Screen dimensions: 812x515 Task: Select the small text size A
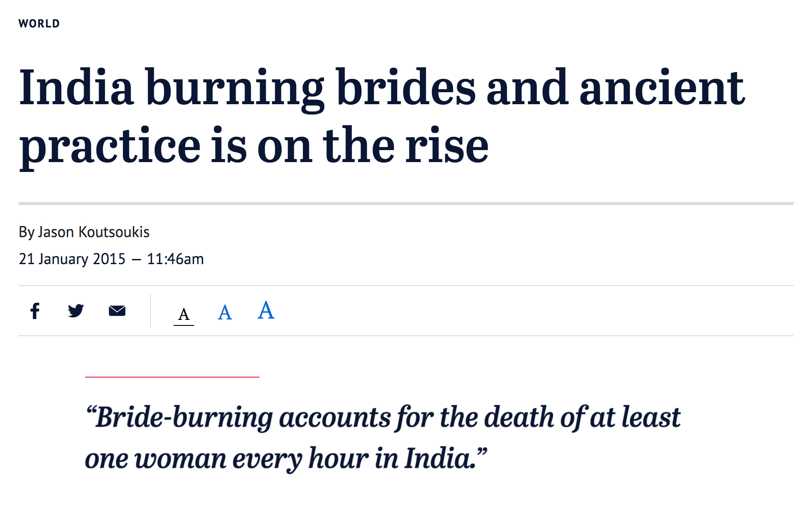[184, 314]
